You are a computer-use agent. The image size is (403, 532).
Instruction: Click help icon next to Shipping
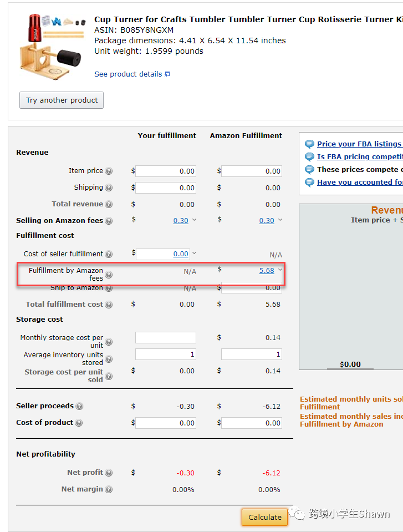coord(109,188)
